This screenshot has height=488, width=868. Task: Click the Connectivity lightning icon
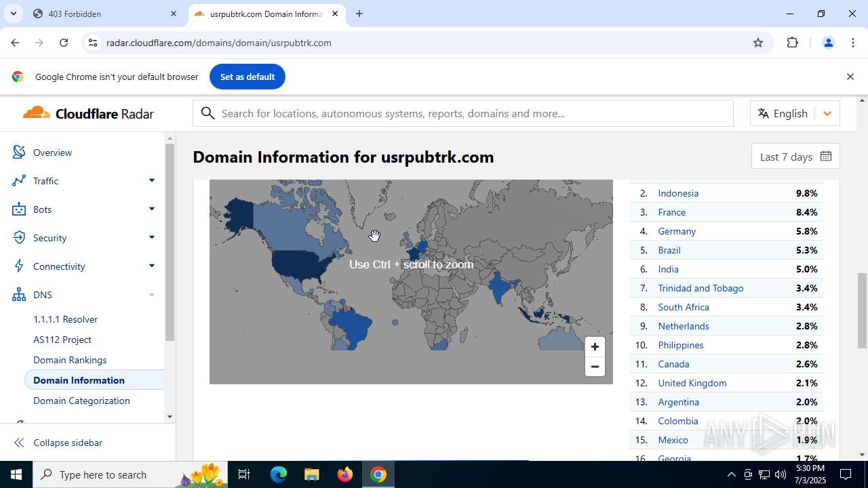tap(19, 266)
